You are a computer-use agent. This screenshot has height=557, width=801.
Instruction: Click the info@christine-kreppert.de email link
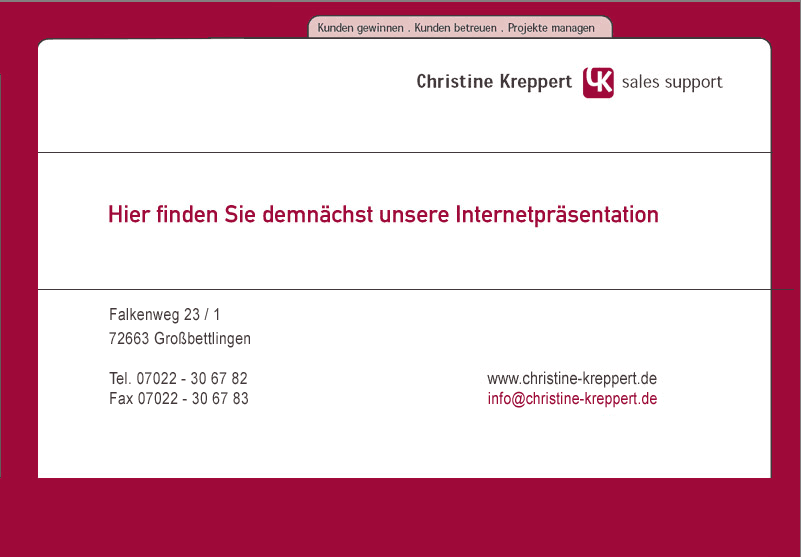pyautogui.click(x=572, y=399)
